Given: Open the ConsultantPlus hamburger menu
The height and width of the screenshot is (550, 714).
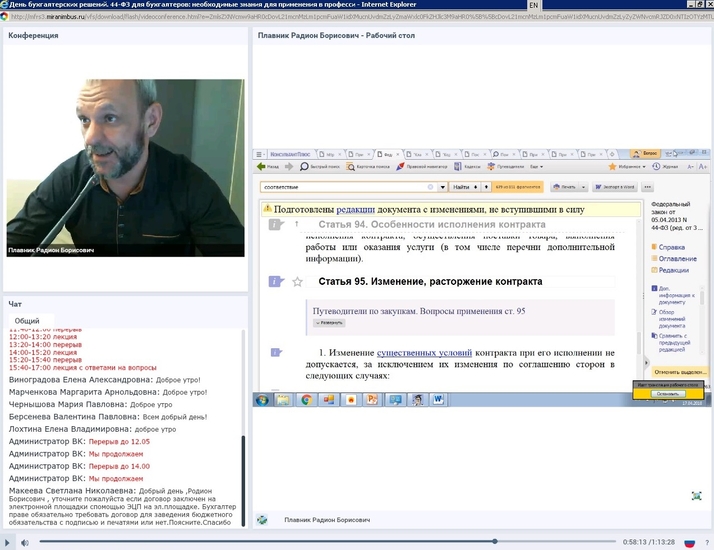Looking at the screenshot, I should pyautogui.click(x=260, y=154).
